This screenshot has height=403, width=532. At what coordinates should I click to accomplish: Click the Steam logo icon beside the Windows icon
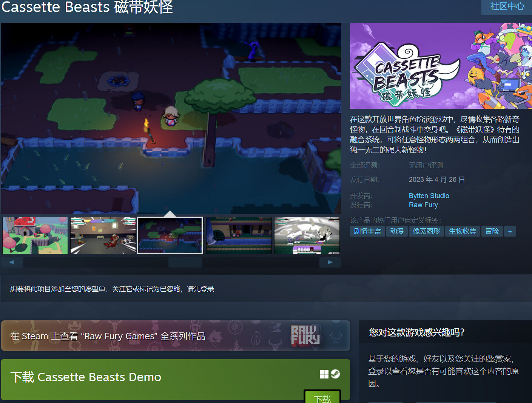click(335, 374)
